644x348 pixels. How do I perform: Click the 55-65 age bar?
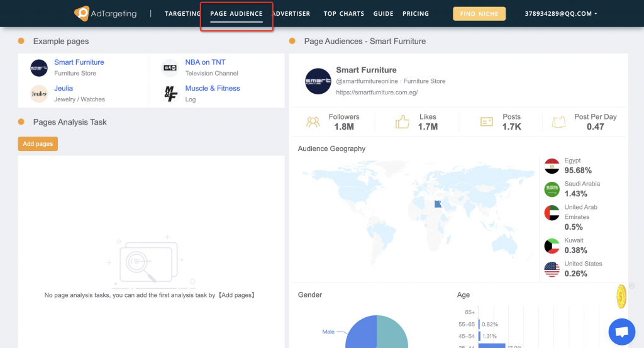[x=479, y=324]
